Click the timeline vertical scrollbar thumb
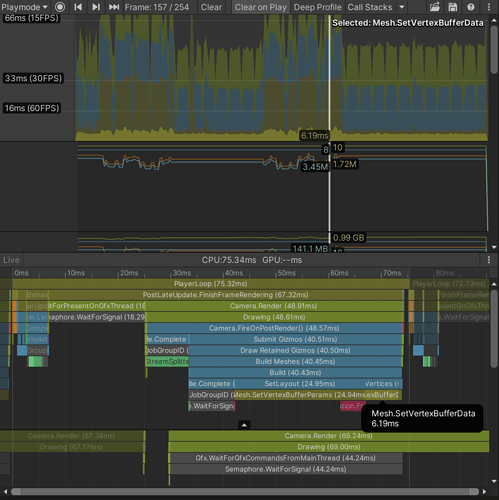Viewport: 499px width, 500px height. coord(494,329)
